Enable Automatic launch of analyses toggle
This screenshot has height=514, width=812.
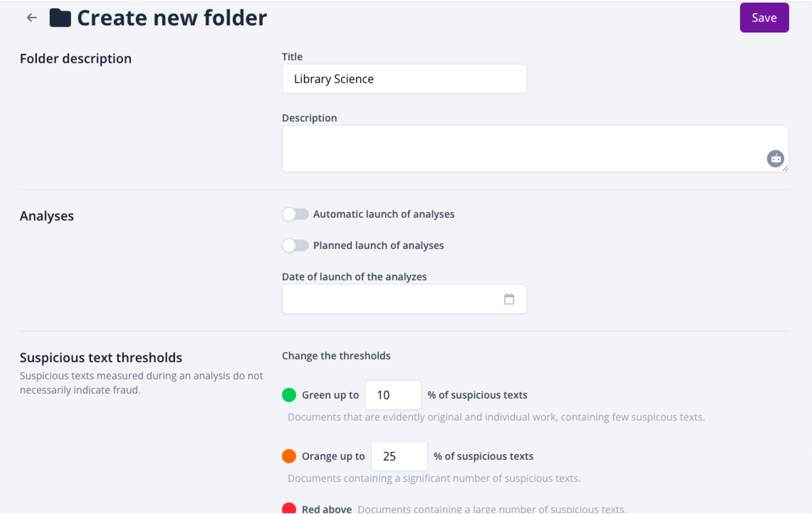point(295,214)
